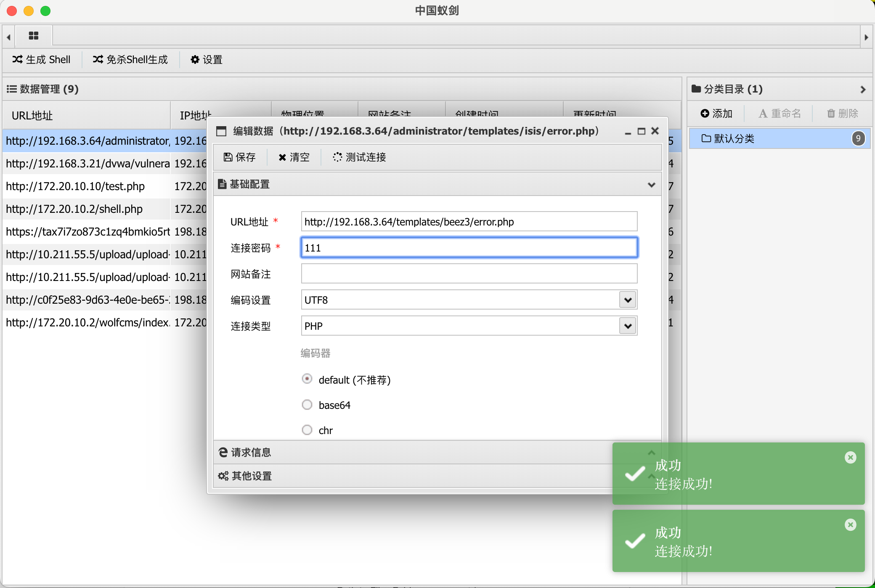
Task: Click the 其他设置 gears icon
Action: click(223, 476)
